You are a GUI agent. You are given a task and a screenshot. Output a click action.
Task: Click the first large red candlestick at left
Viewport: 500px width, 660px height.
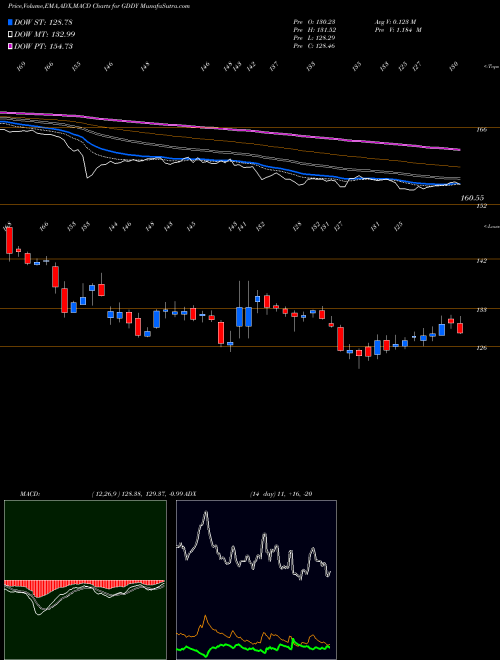coord(9,241)
